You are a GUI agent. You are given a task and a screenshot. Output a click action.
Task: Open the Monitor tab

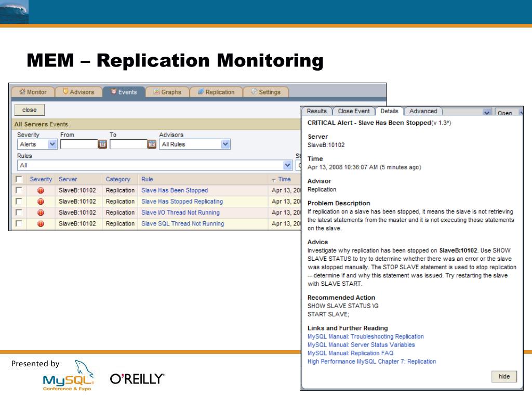pyautogui.click(x=33, y=92)
